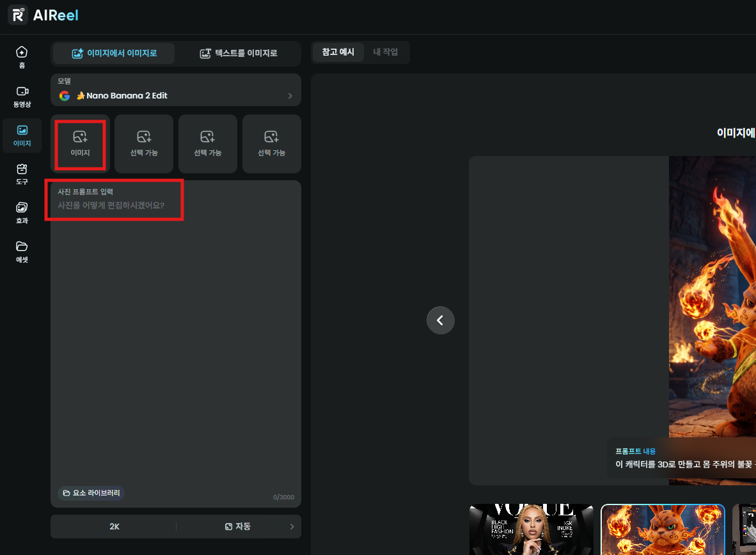This screenshot has width=756, height=555.
Task: Click the 0/3000 character counter
Action: pyautogui.click(x=283, y=497)
